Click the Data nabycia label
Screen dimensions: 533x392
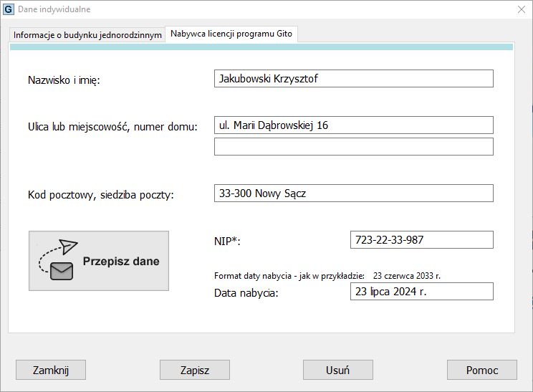point(246,293)
